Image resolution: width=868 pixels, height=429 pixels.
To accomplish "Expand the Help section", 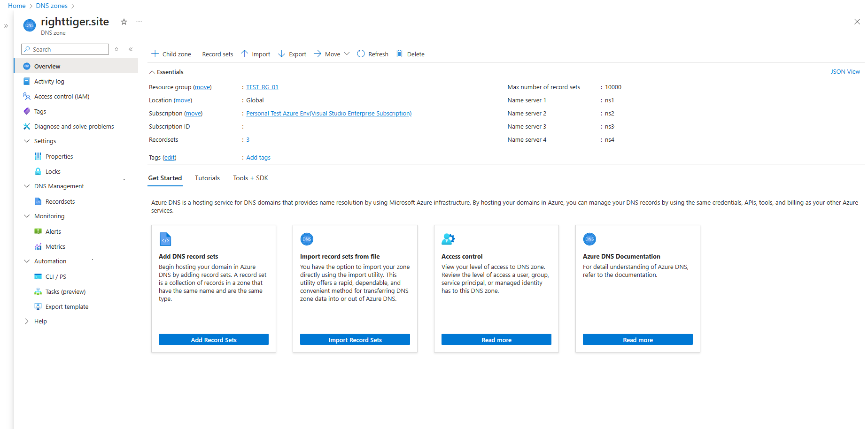I will click(x=27, y=321).
